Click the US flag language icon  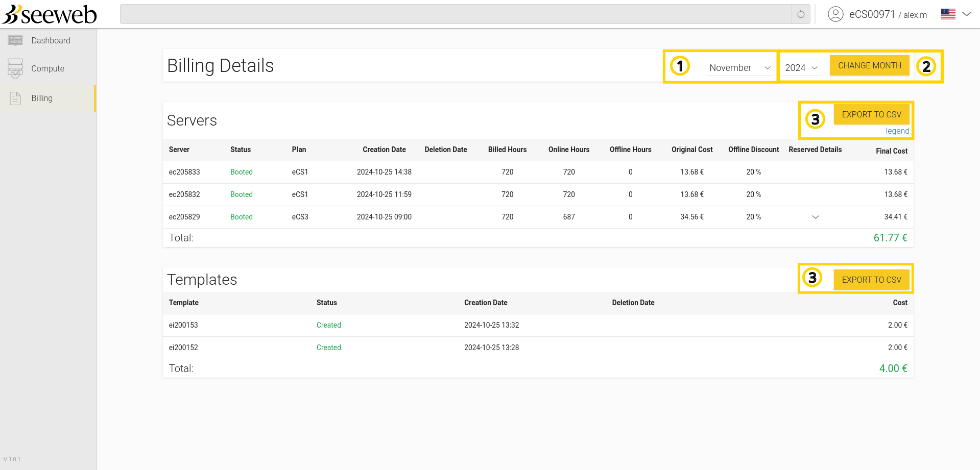click(x=948, y=14)
